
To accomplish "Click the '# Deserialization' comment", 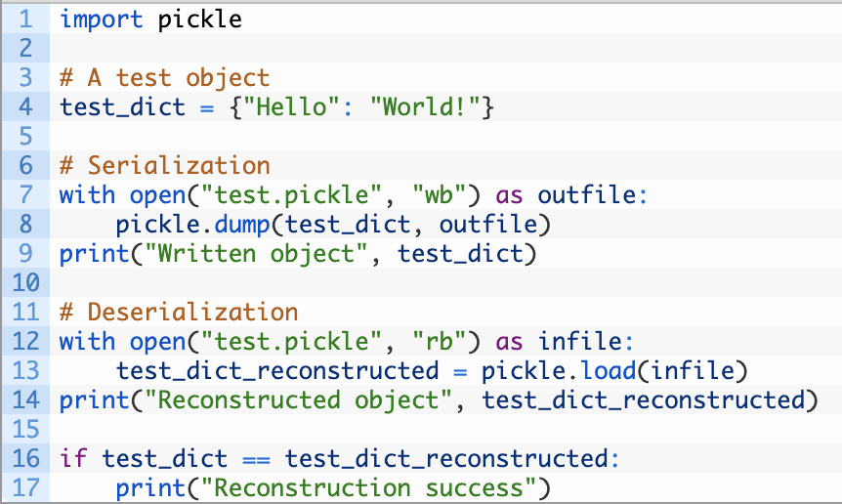I will click(179, 312).
